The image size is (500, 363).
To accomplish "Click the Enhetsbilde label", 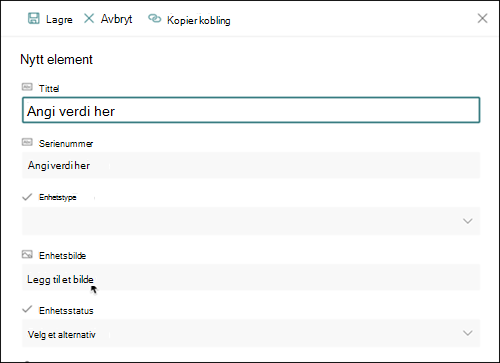I will coord(62,256).
